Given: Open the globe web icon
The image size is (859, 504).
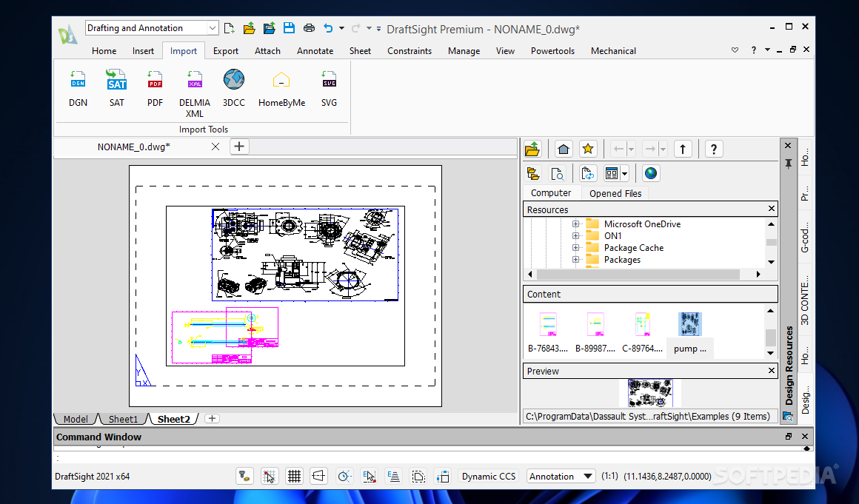Looking at the screenshot, I should (x=651, y=173).
